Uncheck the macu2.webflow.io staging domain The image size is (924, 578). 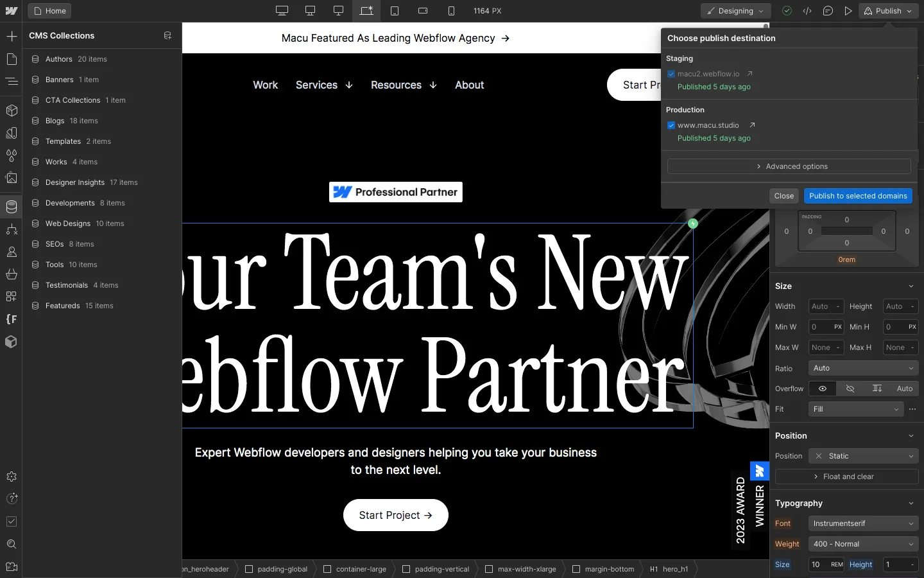coord(671,74)
